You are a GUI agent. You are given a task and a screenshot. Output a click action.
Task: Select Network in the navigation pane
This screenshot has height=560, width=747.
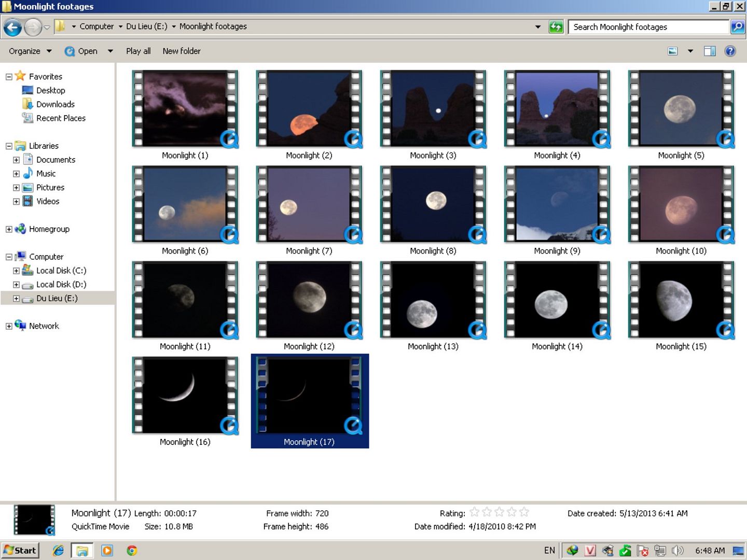(44, 326)
